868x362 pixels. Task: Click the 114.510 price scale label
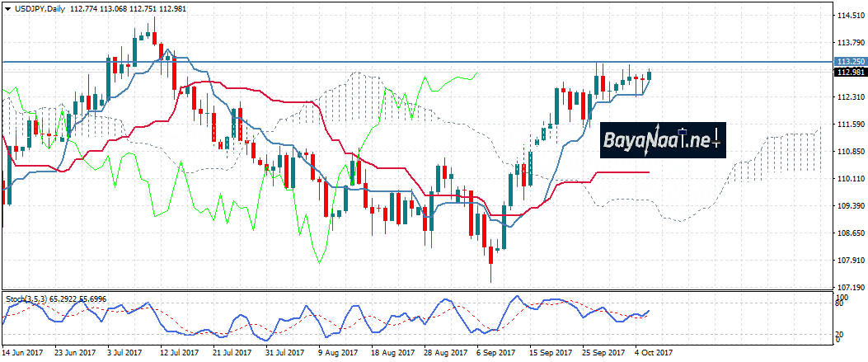(849, 16)
